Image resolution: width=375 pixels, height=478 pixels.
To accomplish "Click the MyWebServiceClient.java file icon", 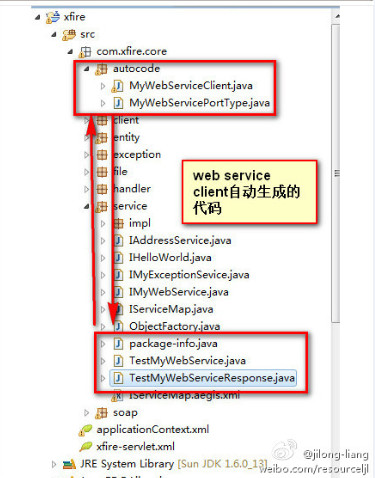I will [117, 86].
